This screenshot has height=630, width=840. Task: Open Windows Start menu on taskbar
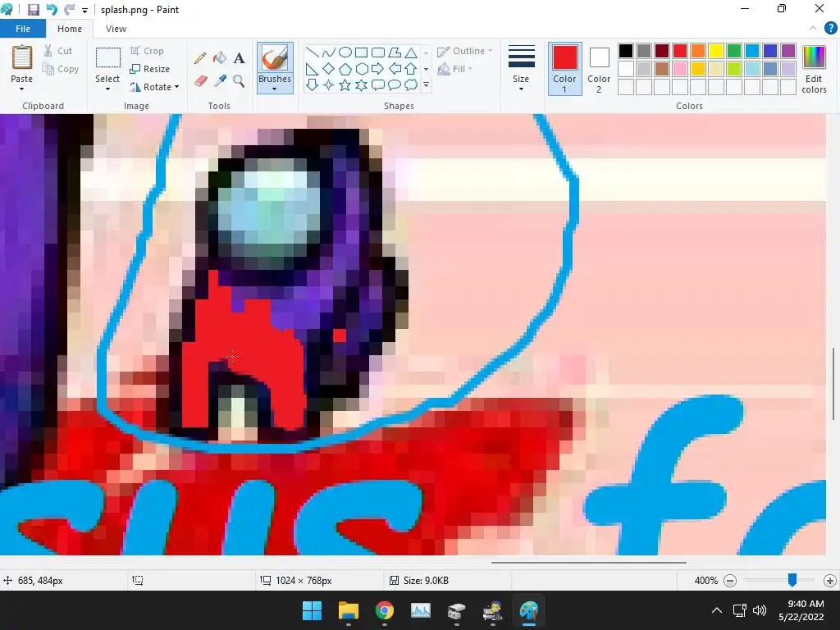(x=312, y=610)
